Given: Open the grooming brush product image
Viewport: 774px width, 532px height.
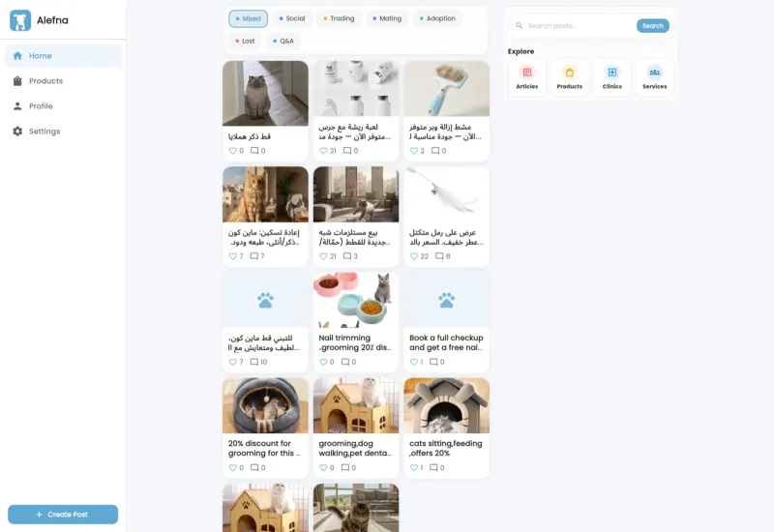Looking at the screenshot, I should coord(447,89).
